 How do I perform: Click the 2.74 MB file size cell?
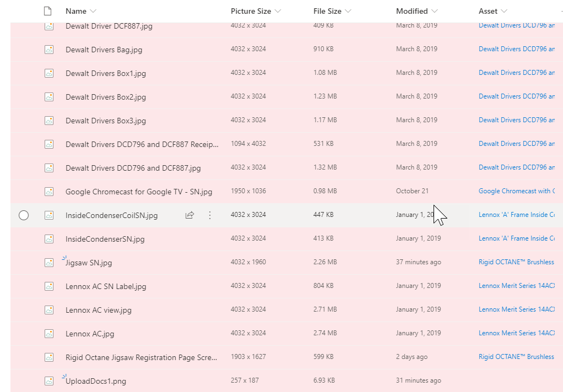coord(325,333)
